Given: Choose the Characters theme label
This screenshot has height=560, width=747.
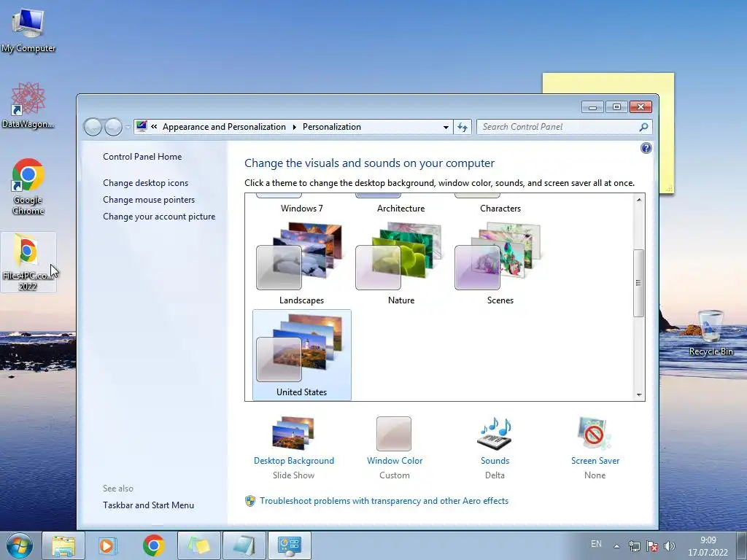Looking at the screenshot, I should (x=500, y=208).
